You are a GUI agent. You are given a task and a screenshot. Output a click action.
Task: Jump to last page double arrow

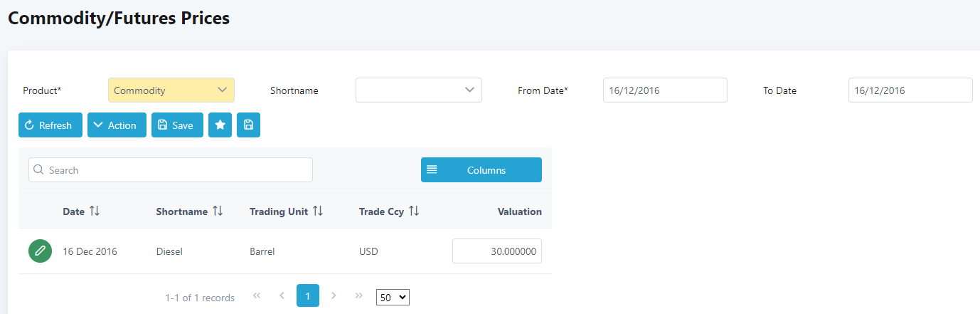[x=359, y=295]
